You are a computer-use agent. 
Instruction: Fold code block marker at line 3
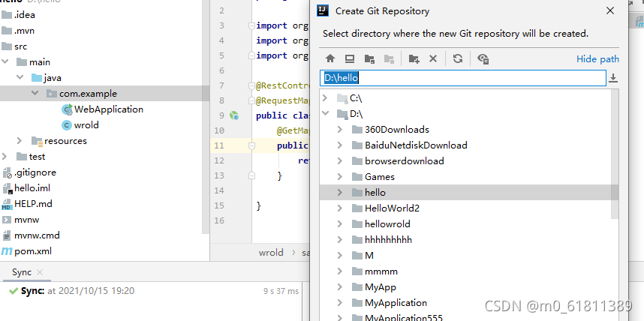251,25
